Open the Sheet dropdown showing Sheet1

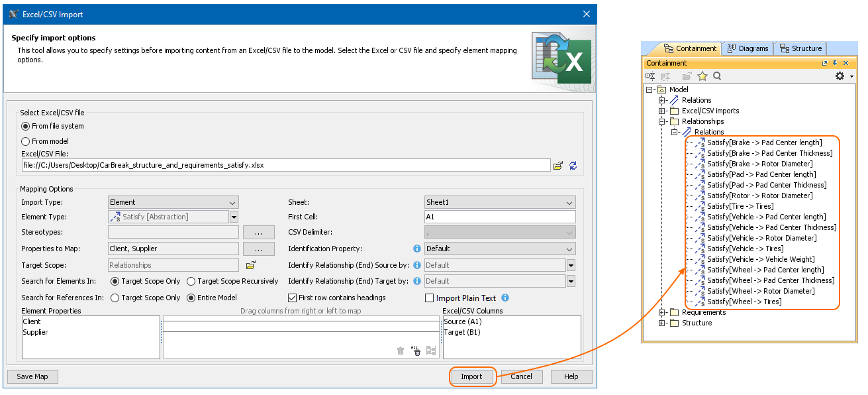tap(500, 203)
